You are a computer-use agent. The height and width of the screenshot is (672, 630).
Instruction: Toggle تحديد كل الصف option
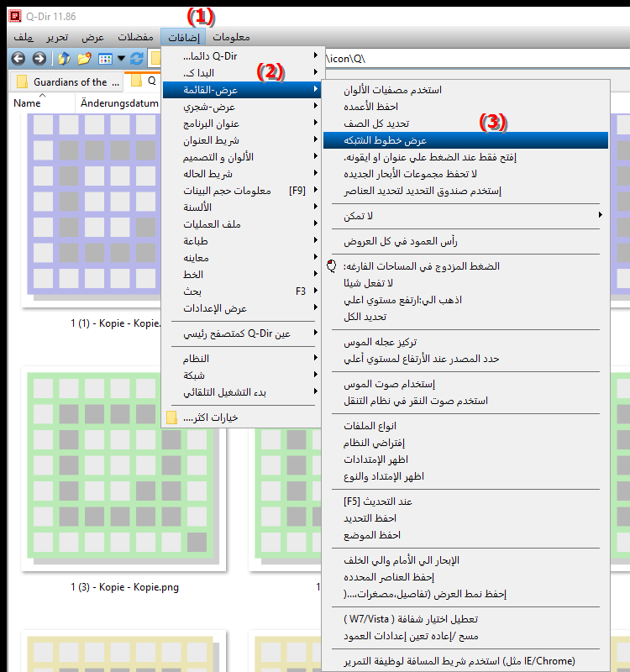466,123
